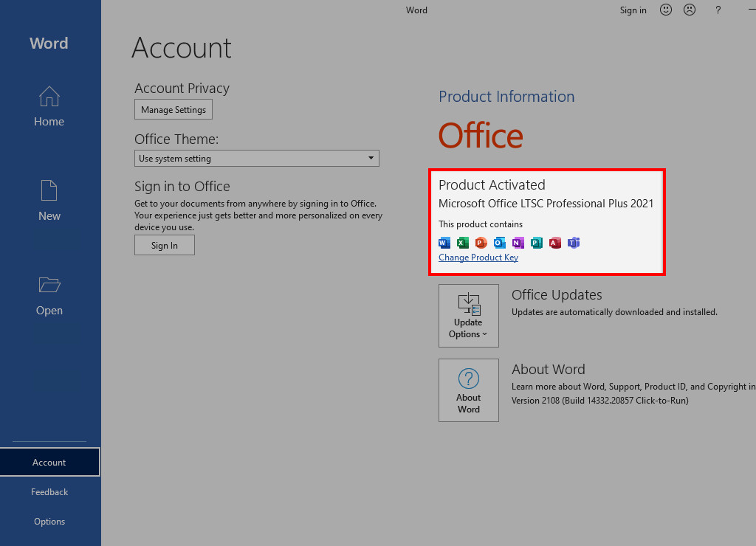The width and height of the screenshot is (756, 546).
Task: Send a smile feedback face icon
Action: (666, 10)
